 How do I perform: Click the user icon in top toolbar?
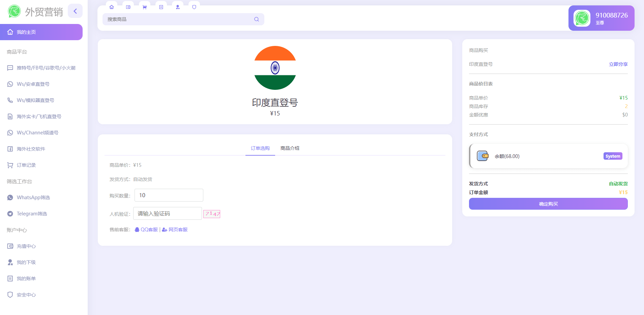[x=178, y=7]
